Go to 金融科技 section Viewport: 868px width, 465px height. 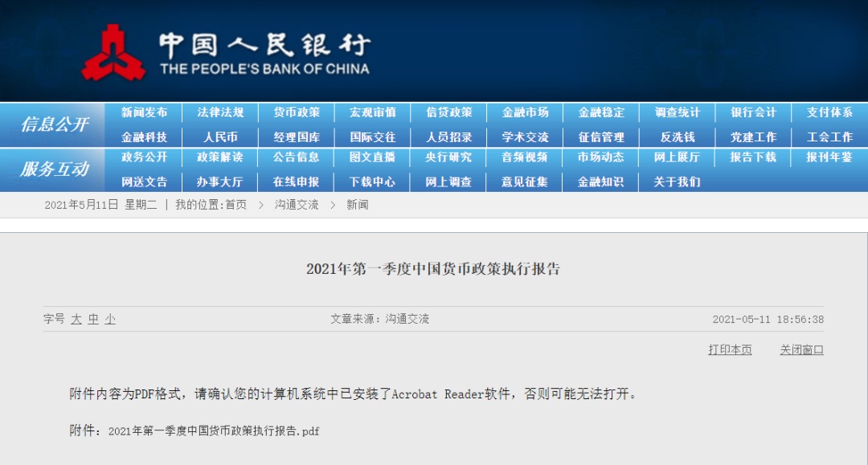click(x=144, y=137)
